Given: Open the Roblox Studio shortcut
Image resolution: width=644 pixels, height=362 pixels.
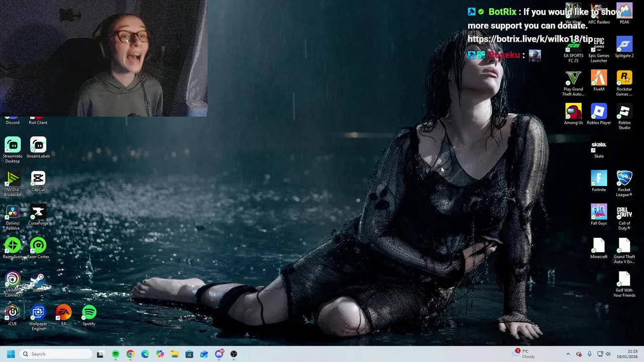Looking at the screenshot, I should (x=624, y=117).
